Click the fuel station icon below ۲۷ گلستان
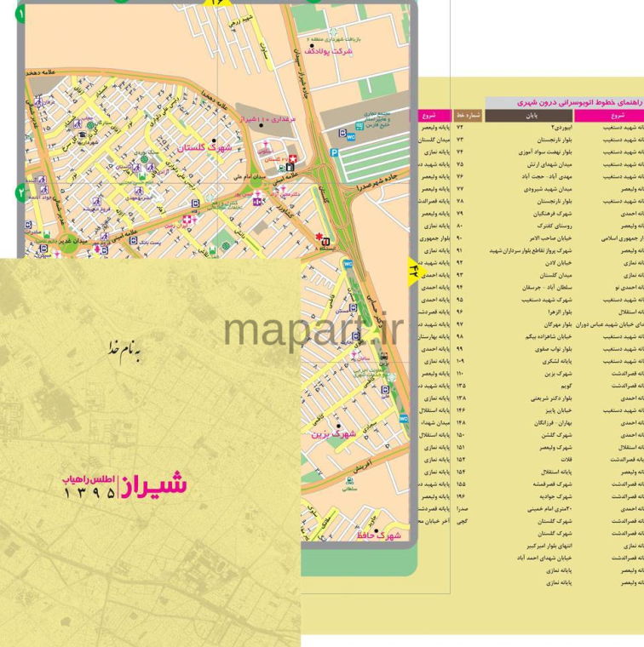Screen dimensions: 644x647 point(290,167)
